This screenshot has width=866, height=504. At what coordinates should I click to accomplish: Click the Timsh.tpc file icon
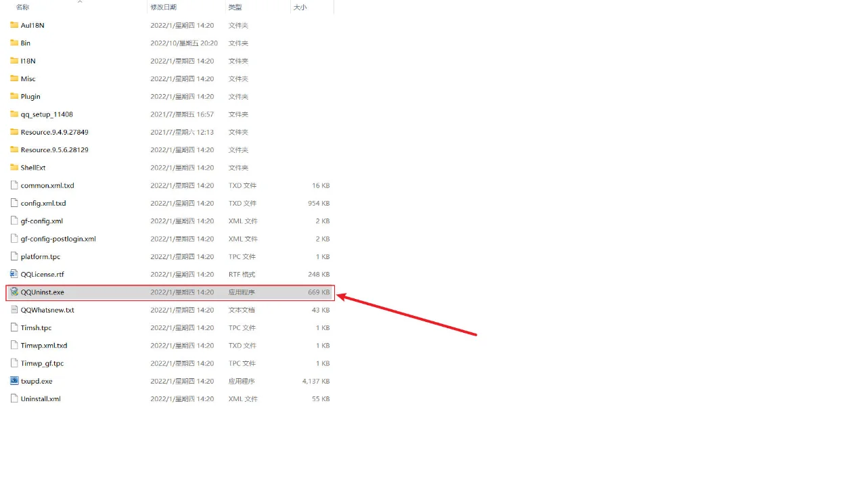[x=14, y=327]
